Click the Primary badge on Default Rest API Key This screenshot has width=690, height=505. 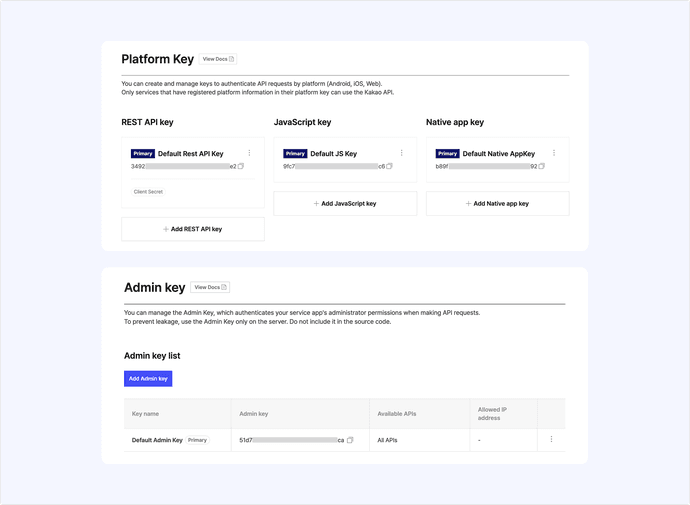coord(143,154)
